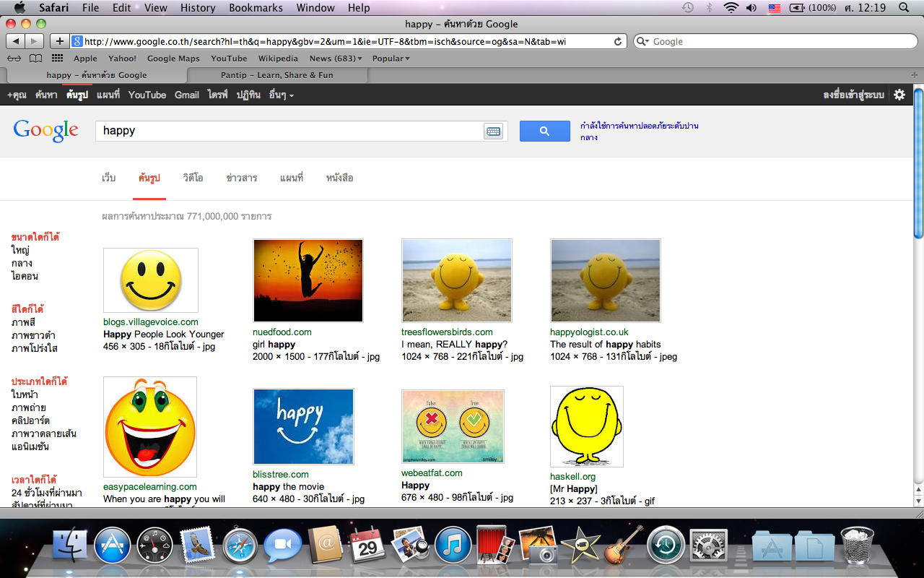Click the Reading List glasses icon
This screenshot has width=924, height=578.
coord(14,59)
